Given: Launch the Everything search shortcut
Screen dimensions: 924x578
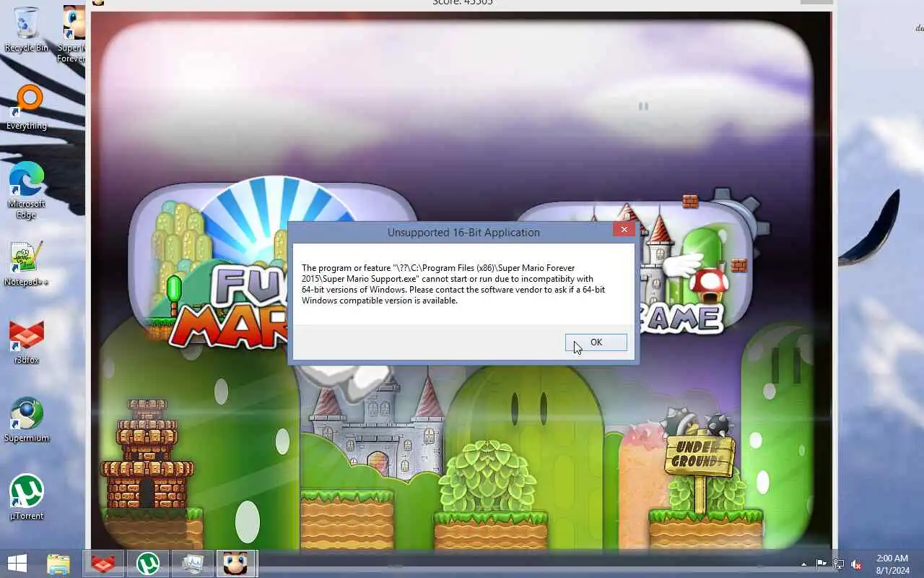Looking at the screenshot, I should [27, 108].
